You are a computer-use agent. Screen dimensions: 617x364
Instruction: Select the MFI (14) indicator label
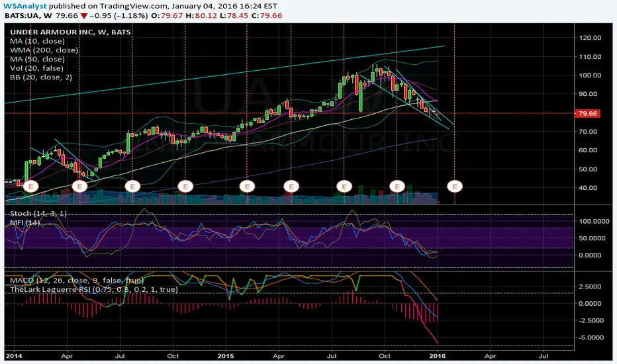[24, 223]
